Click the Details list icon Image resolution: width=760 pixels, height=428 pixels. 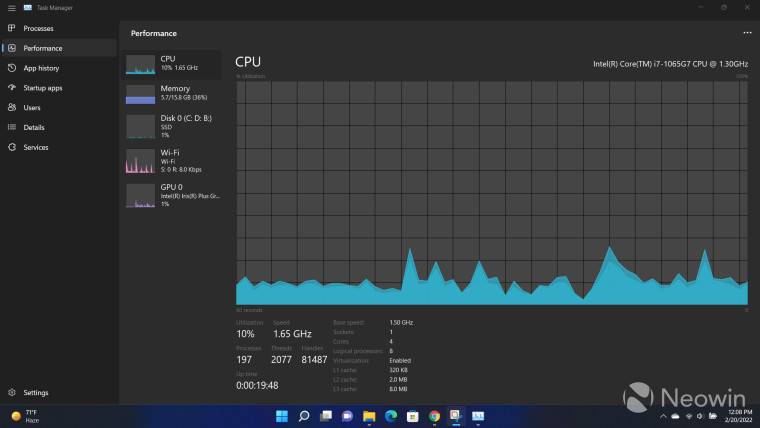click(x=12, y=127)
